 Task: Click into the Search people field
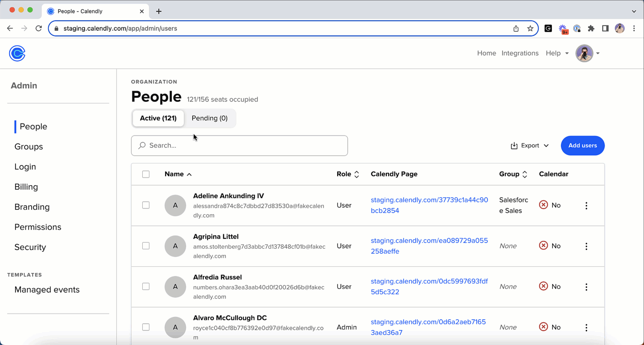pyautogui.click(x=239, y=146)
